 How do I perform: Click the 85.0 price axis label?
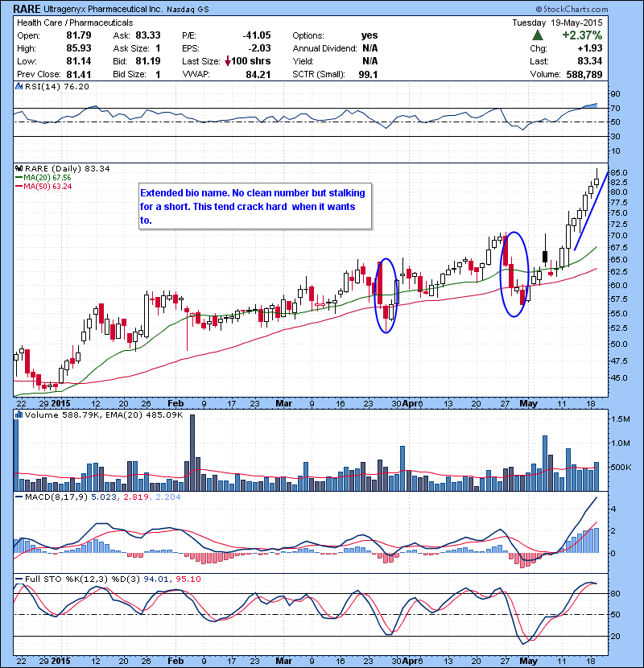coord(619,173)
